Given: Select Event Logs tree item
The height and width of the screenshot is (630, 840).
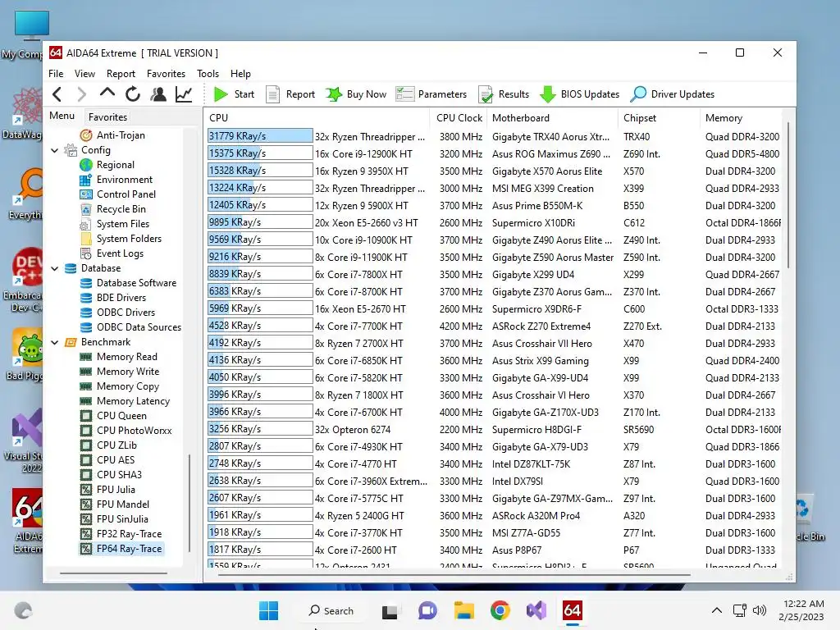Looking at the screenshot, I should [112, 253].
